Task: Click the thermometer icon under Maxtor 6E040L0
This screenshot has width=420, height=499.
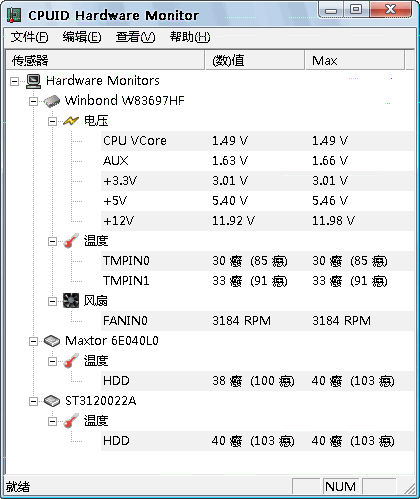Action: tap(71, 361)
